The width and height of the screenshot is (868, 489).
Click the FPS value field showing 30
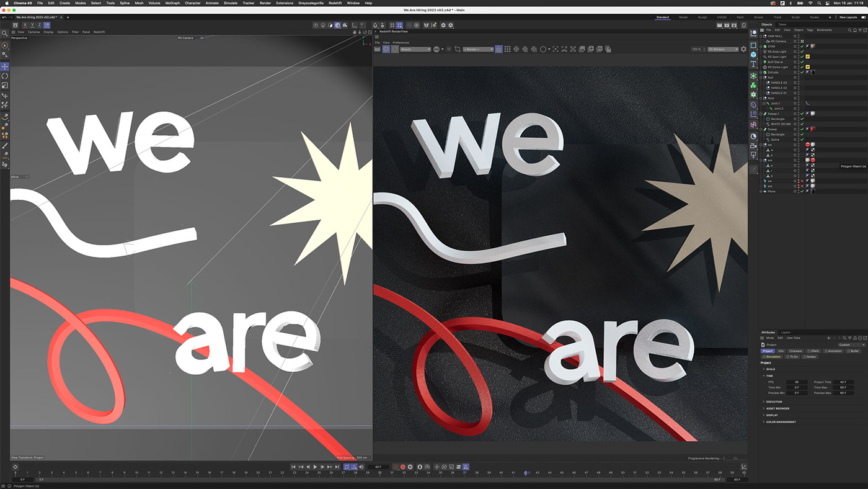(797, 382)
